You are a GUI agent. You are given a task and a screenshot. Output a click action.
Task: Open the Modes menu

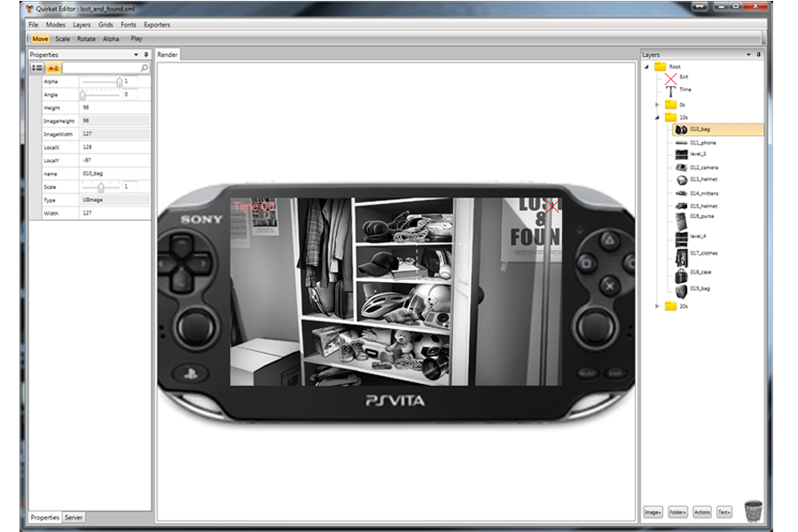tap(56, 25)
